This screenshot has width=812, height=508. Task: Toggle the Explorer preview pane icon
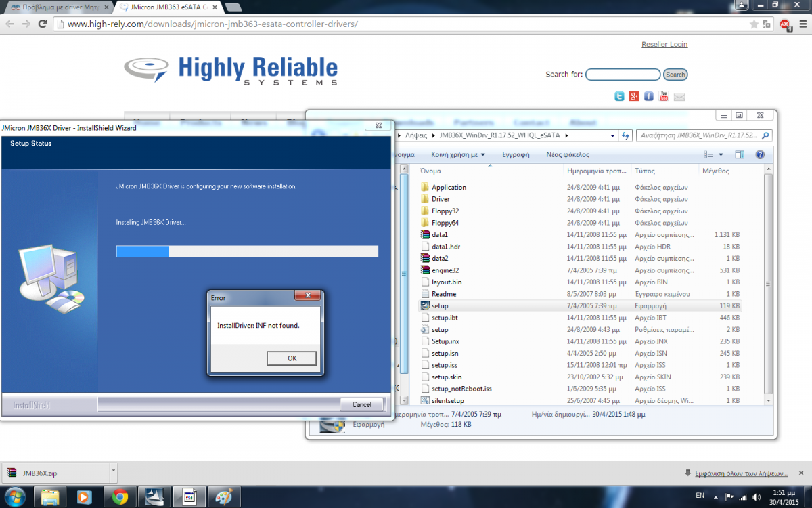pyautogui.click(x=740, y=155)
